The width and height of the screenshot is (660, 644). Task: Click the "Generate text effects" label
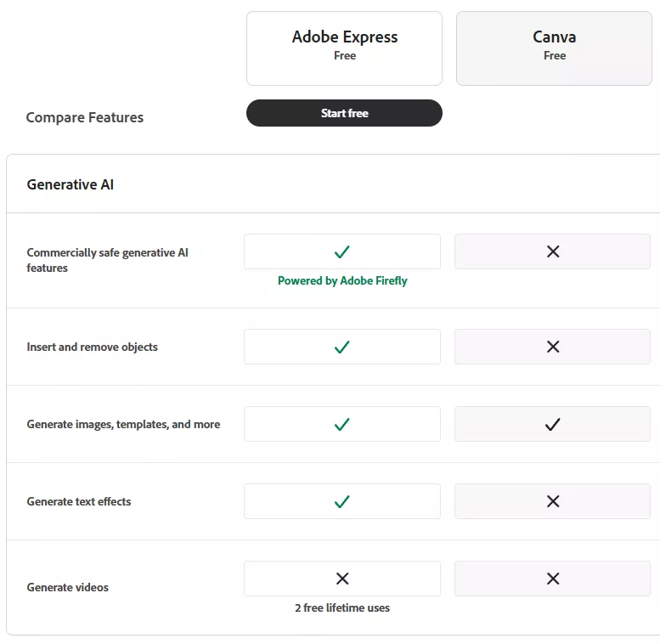[x=79, y=502]
